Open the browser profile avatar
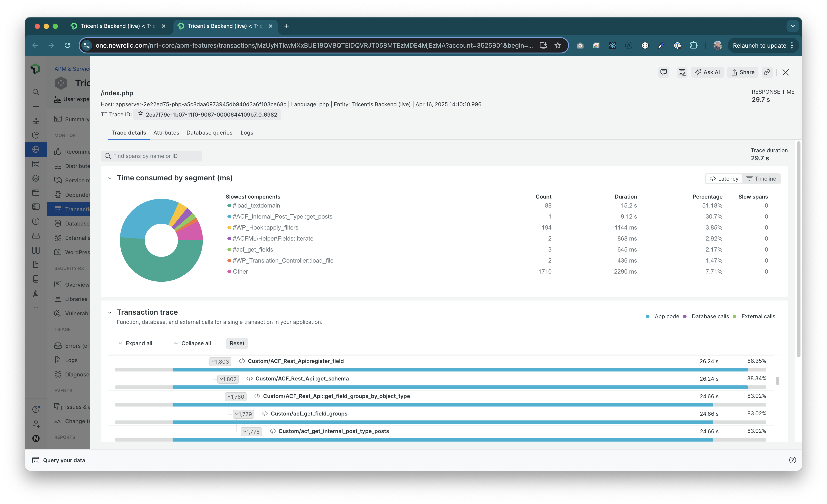Viewport: 827px width, 504px height. click(718, 45)
